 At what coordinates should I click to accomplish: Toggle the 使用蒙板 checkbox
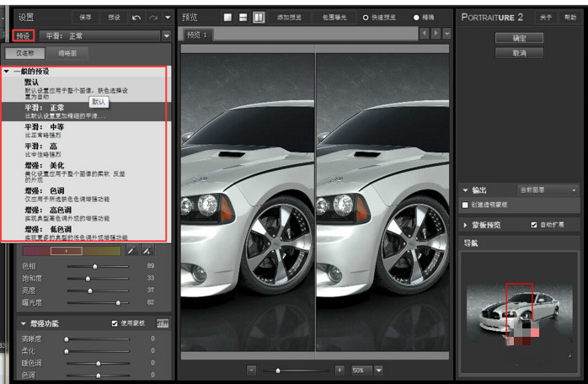115,323
